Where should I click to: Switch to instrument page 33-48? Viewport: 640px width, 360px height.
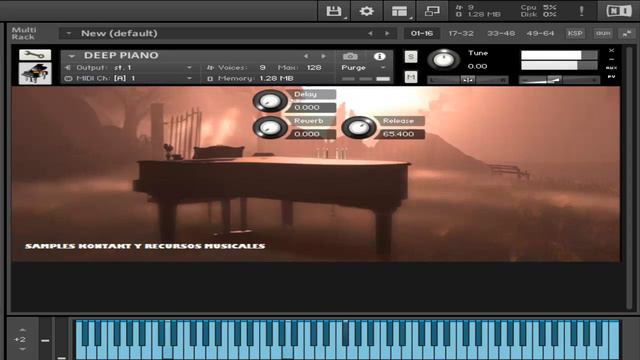(501, 33)
